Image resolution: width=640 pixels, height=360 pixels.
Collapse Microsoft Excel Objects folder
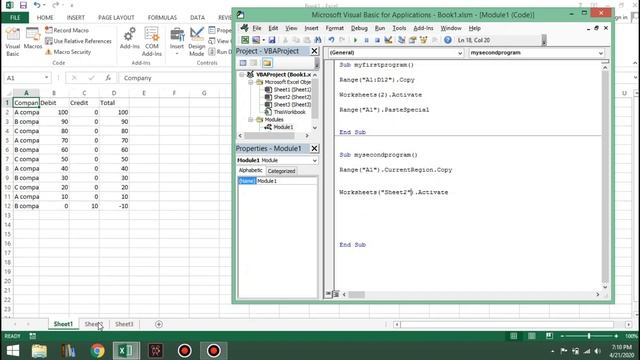(x=251, y=82)
